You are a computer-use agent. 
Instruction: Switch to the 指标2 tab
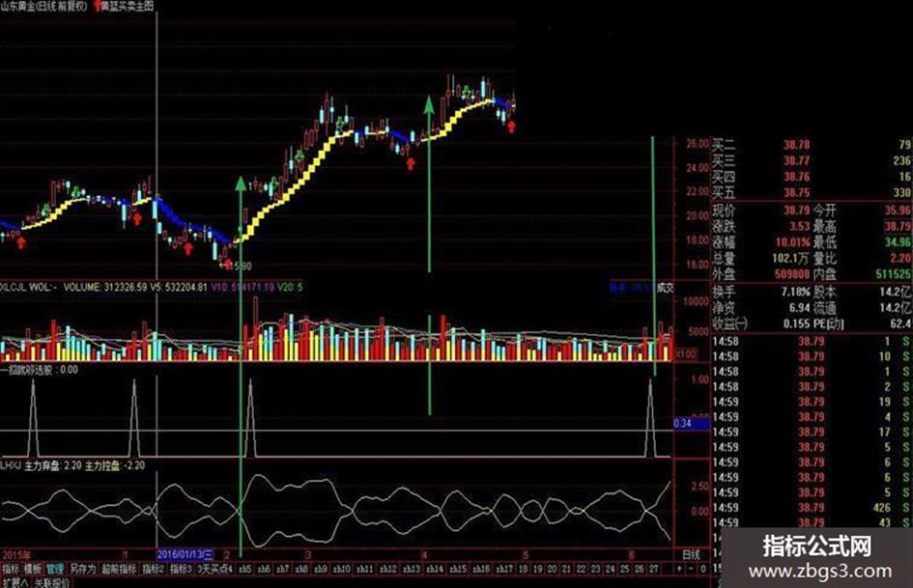coord(154,569)
